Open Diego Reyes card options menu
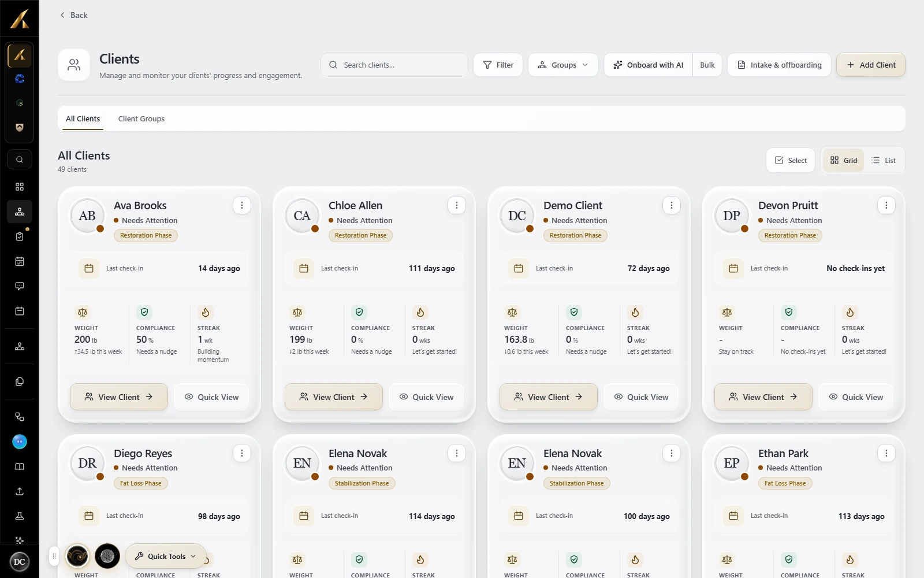924x578 pixels. (242, 453)
